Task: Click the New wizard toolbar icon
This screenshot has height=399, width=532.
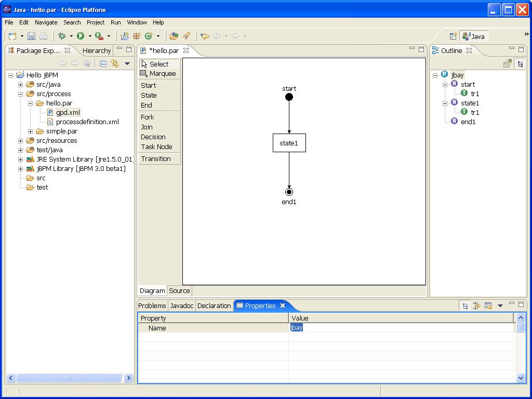Action: (12, 36)
